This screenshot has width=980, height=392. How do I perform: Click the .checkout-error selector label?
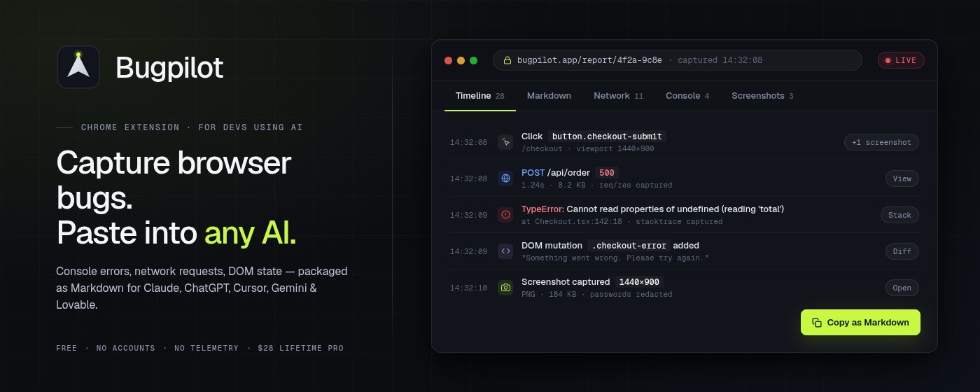click(629, 246)
